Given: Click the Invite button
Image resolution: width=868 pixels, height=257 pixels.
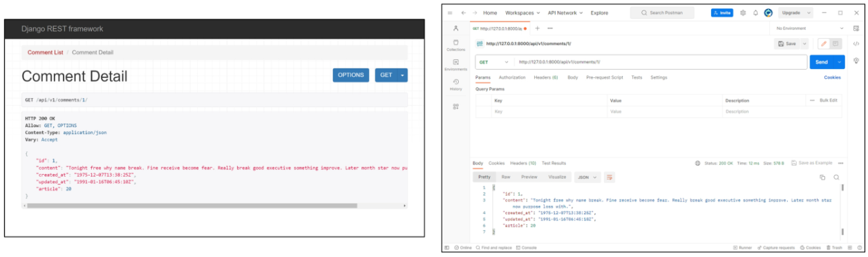Looking at the screenshot, I should pos(722,12).
